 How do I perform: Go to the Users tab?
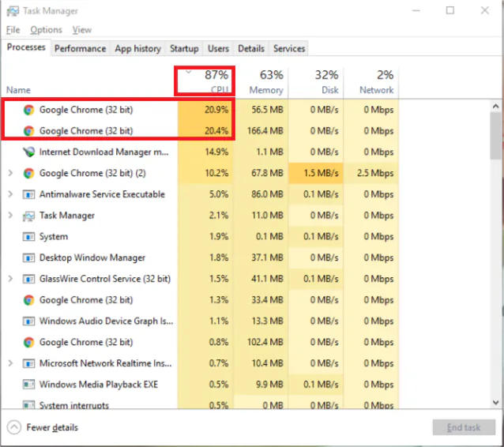point(218,48)
